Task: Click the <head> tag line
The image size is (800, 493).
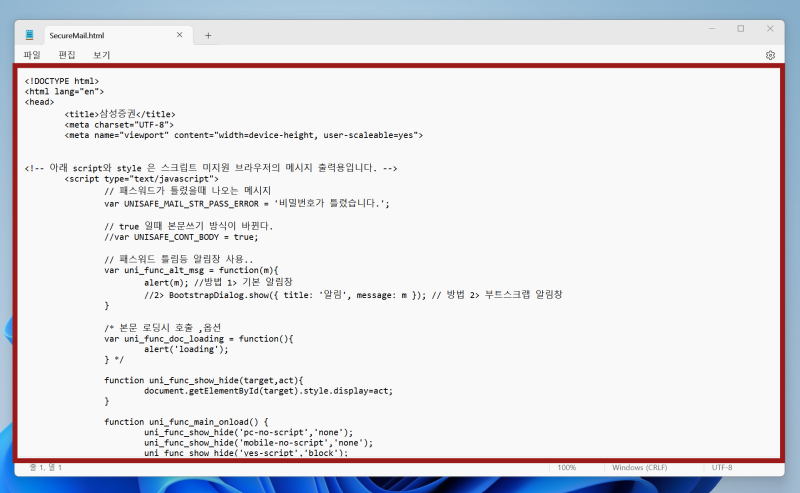Action: 39,102
